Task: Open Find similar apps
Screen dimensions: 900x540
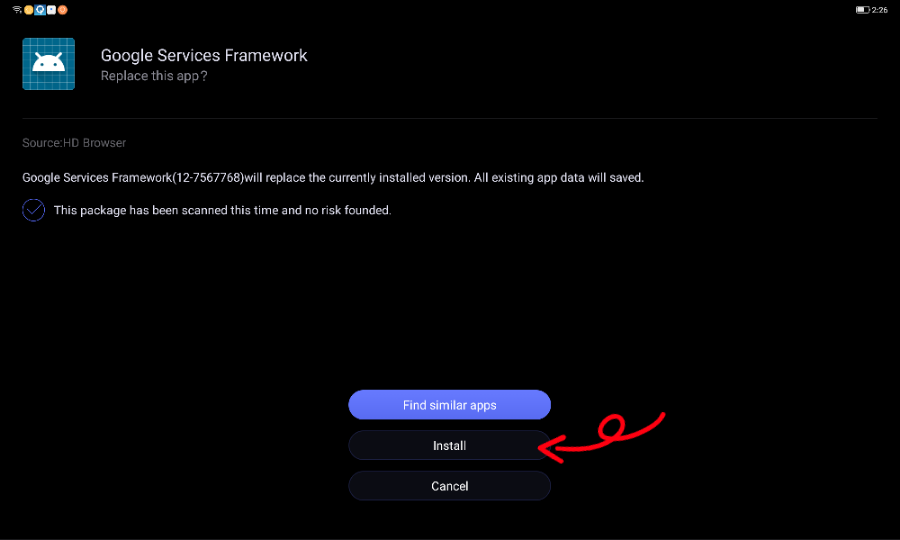Action: [449, 405]
